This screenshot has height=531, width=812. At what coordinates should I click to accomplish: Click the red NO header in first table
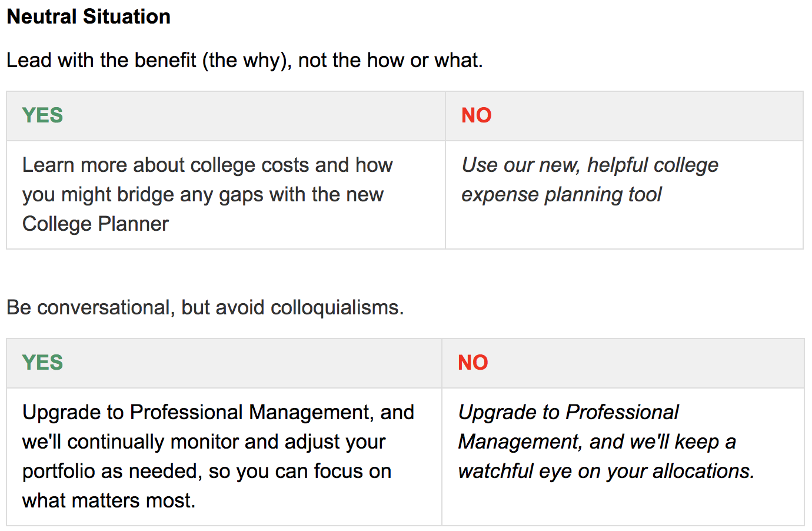click(476, 115)
